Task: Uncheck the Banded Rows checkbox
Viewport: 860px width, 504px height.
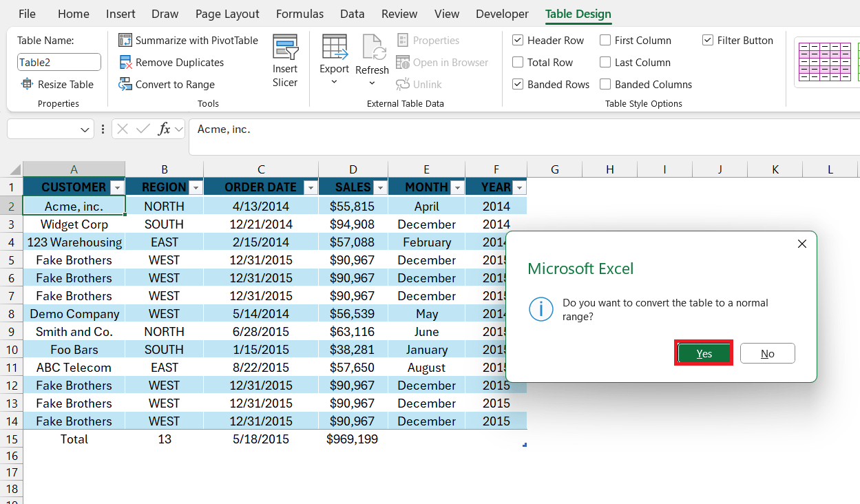Action: [518, 85]
